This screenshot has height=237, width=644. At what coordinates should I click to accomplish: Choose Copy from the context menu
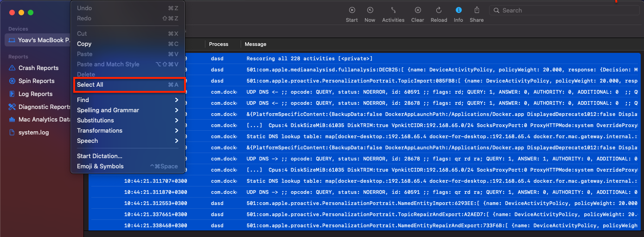point(84,44)
